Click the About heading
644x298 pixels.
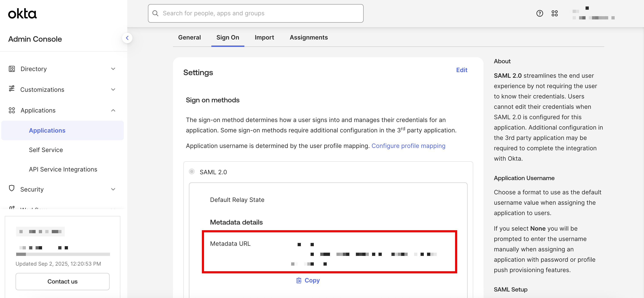tap(502, 61)
